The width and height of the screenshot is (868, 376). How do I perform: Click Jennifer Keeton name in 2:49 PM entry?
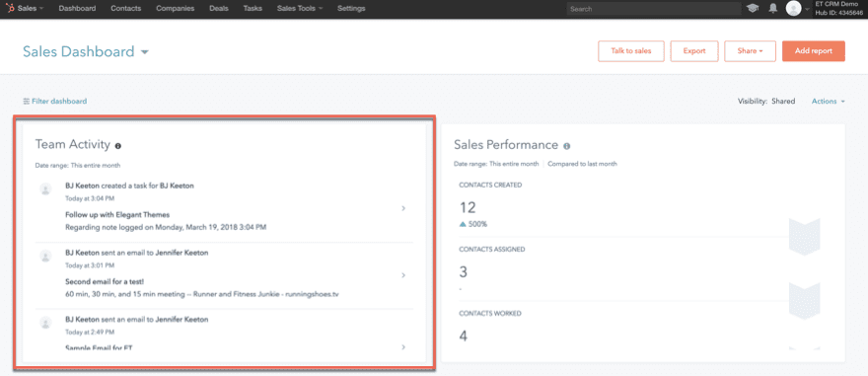(181, 320)
